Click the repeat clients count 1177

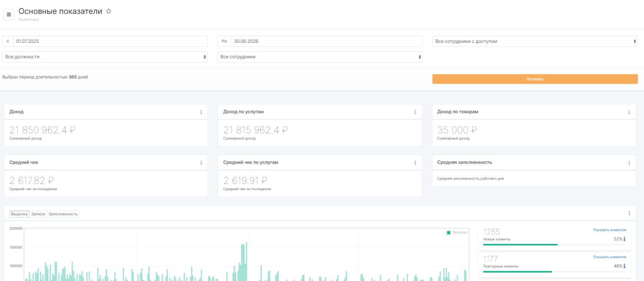click(490, 259)
